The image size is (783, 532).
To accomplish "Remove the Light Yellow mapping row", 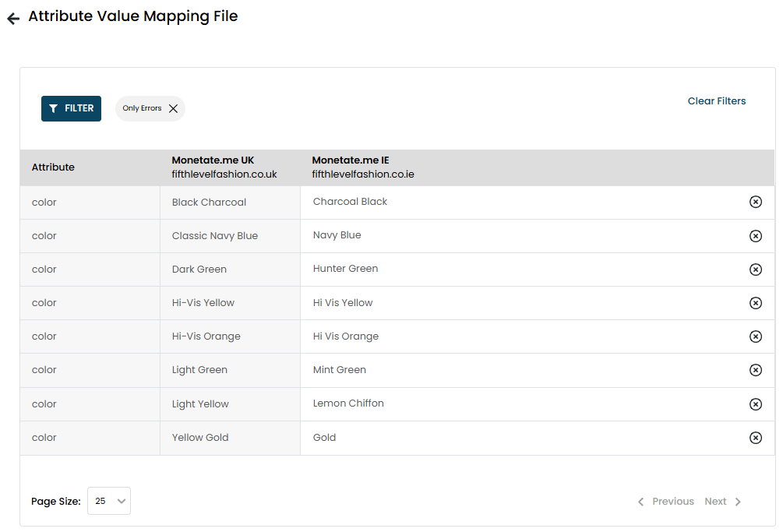I will [755, 403].
